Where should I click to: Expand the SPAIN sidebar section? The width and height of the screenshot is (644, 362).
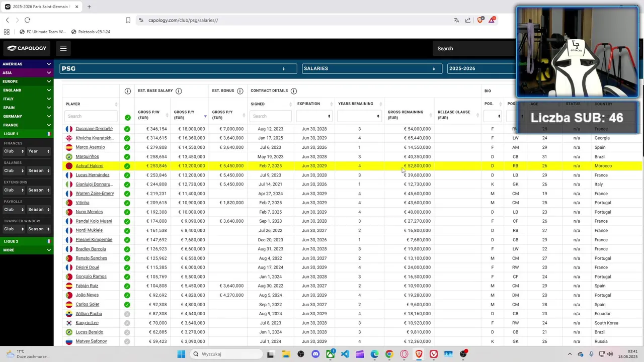coord(27,108)
